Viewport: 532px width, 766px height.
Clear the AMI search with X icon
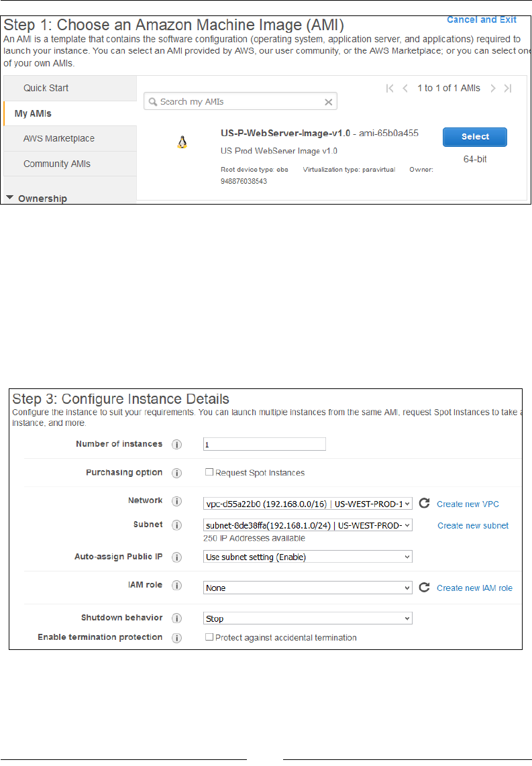[328, 101]
